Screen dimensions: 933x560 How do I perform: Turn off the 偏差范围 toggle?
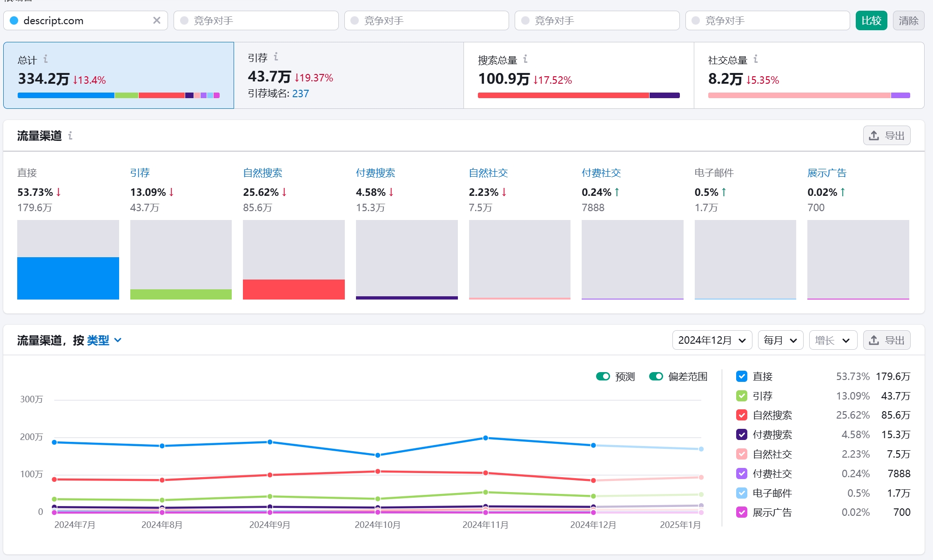(x=656, y=376)
